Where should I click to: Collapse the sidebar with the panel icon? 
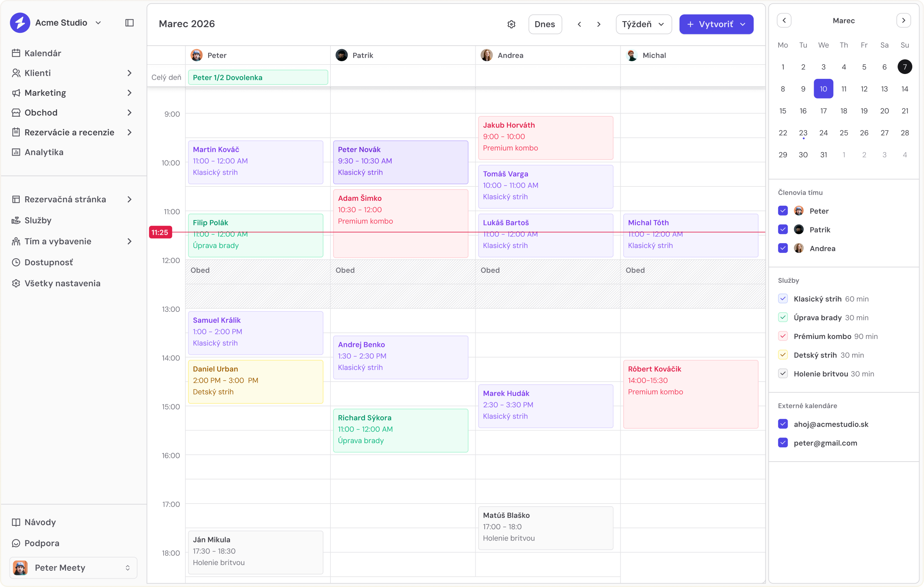point(129,23)
